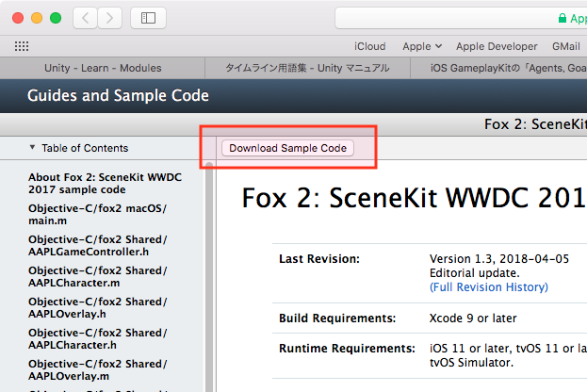Open the favorites grid icon
Image resolution: width=587 pixels, height=392 pixels.
[x=22, y=46]
